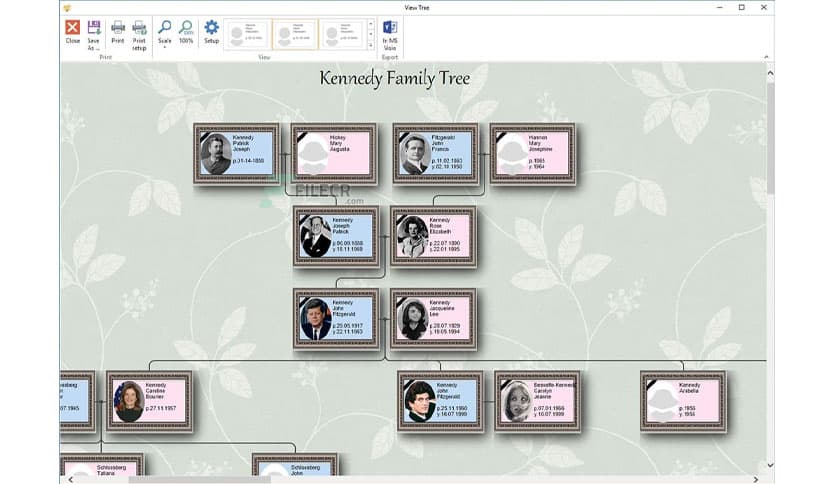Select Schlossberg John card
Screen dimensions: 836x484
[295, 465]
